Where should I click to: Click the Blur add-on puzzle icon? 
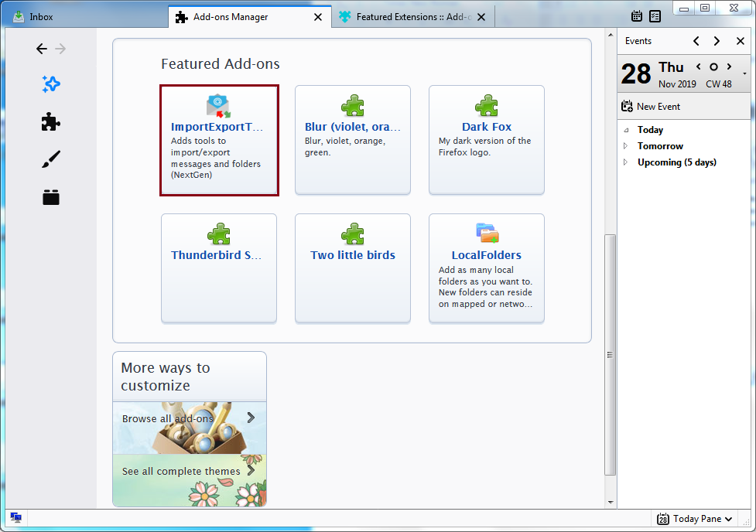click(x=353, y=105)
